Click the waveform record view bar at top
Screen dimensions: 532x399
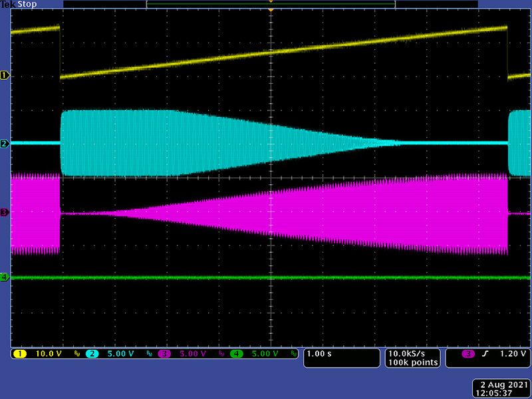coord(271,4)
